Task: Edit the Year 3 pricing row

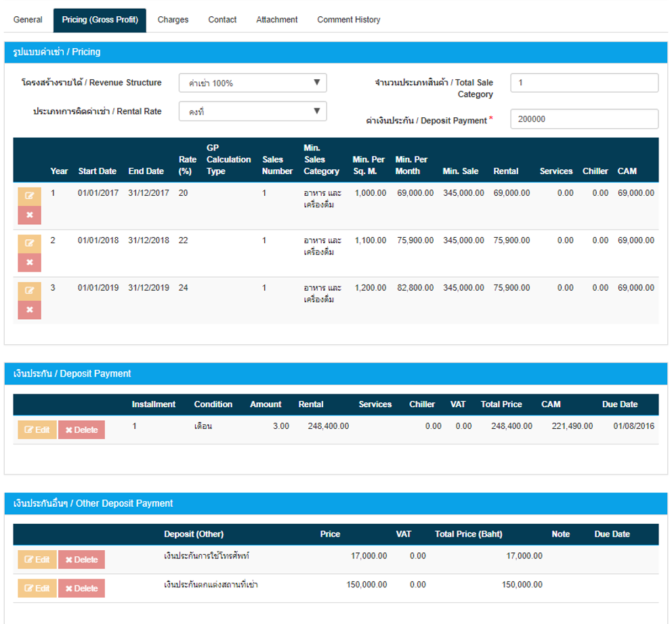Action: 29,291
